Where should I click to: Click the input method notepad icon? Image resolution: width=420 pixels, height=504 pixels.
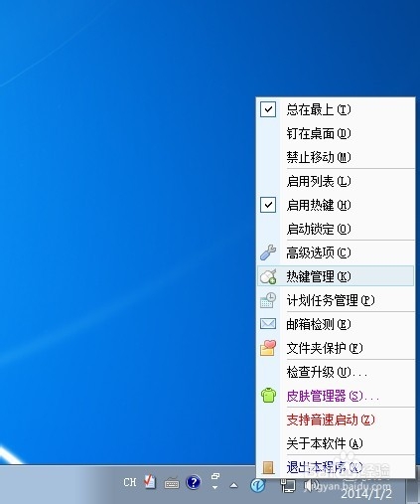click(x=150, y=481)
